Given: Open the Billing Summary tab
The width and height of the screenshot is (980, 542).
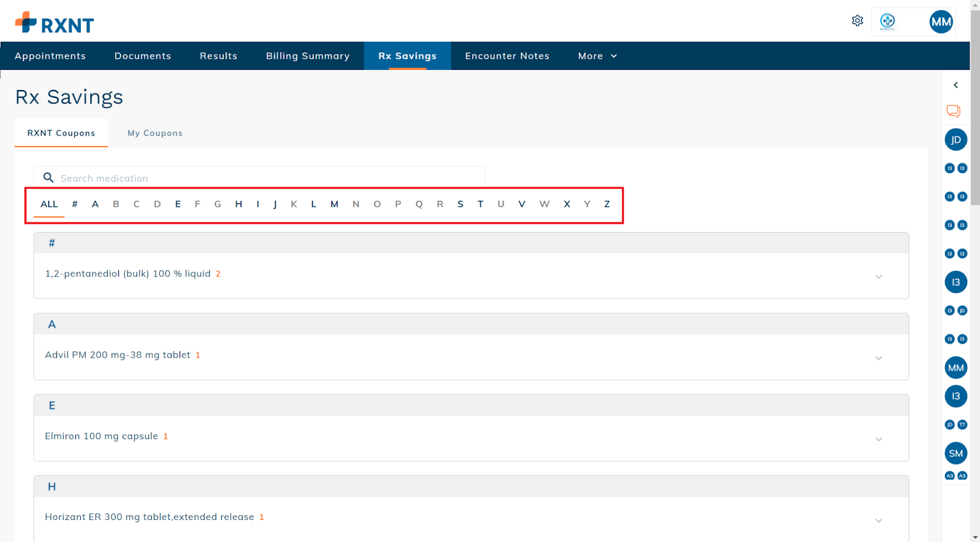Looking at the screenshot, I should click(307, 56).
